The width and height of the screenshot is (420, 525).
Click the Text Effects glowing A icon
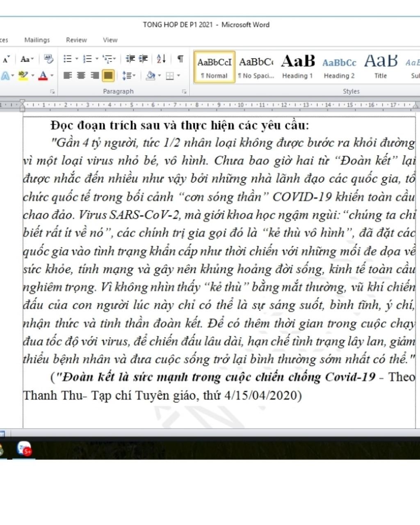(x=5, y=76)
